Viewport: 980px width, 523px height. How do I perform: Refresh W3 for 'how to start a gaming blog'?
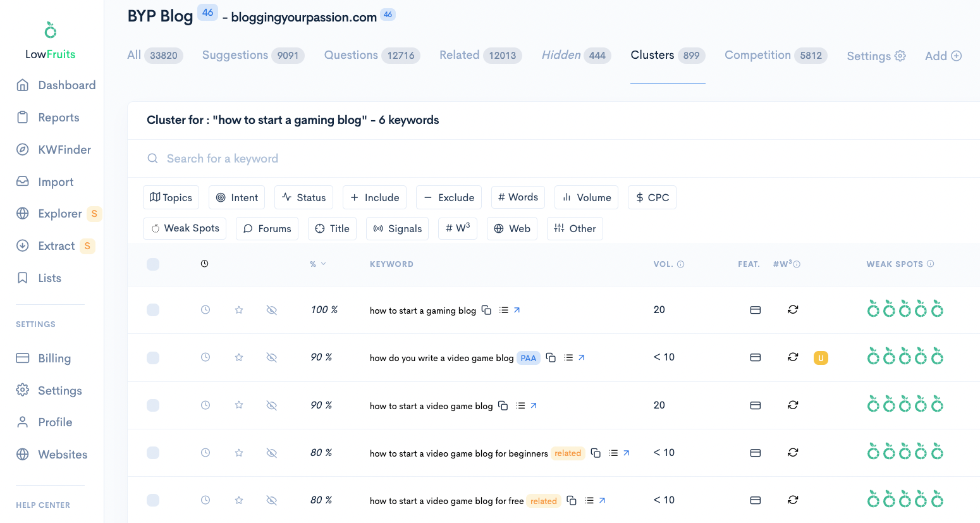(793, 309)
